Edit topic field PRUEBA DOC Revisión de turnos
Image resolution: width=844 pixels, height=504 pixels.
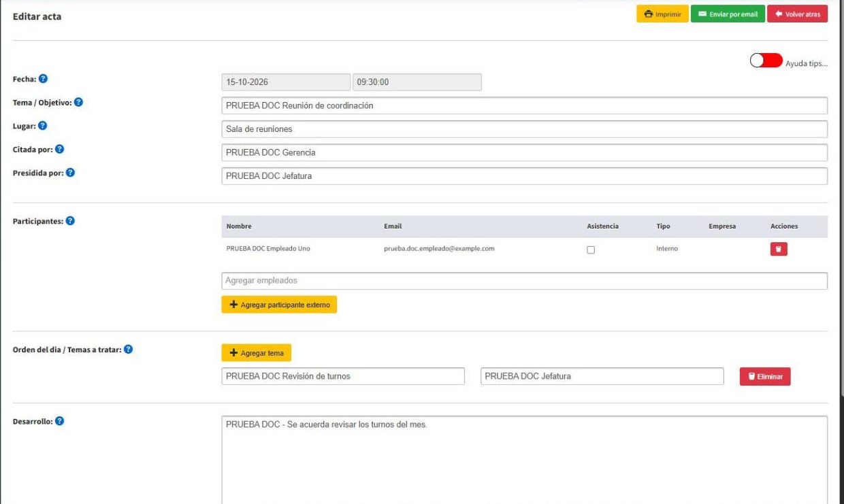click(343, 376)
